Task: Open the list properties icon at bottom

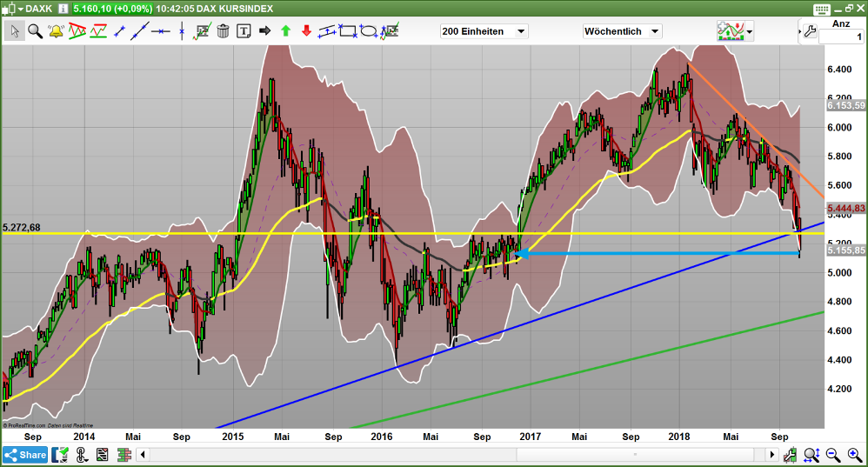Action: coord(103,456)
